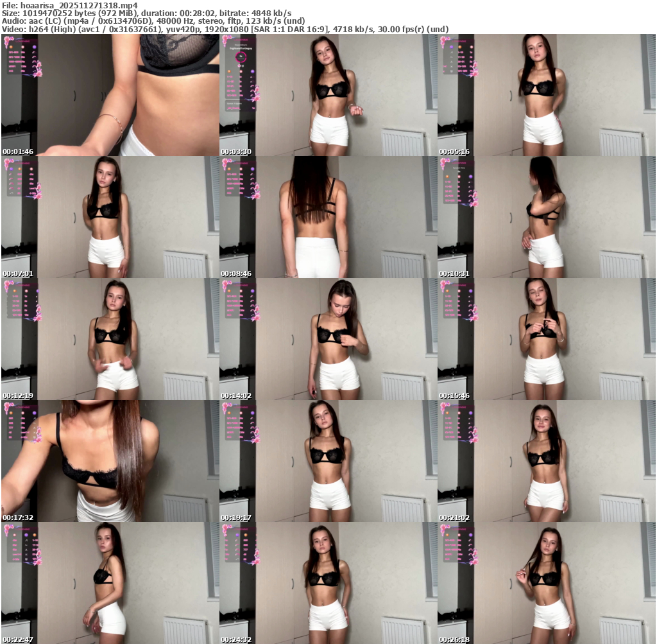Click the frame labeled 00:12:19
This screenshot has height=644, width=657.
(x=110, y=339)
